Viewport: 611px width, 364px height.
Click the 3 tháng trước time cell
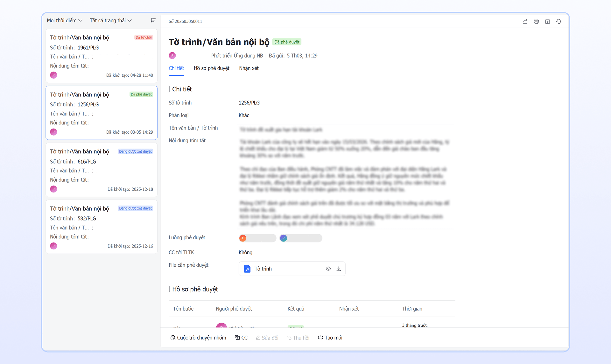415,325
